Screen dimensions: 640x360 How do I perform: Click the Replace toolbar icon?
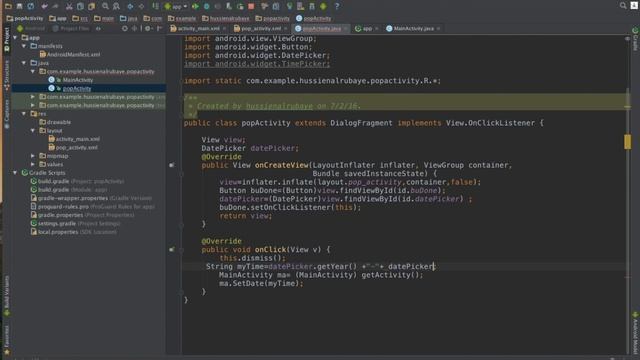coord(116,6)
